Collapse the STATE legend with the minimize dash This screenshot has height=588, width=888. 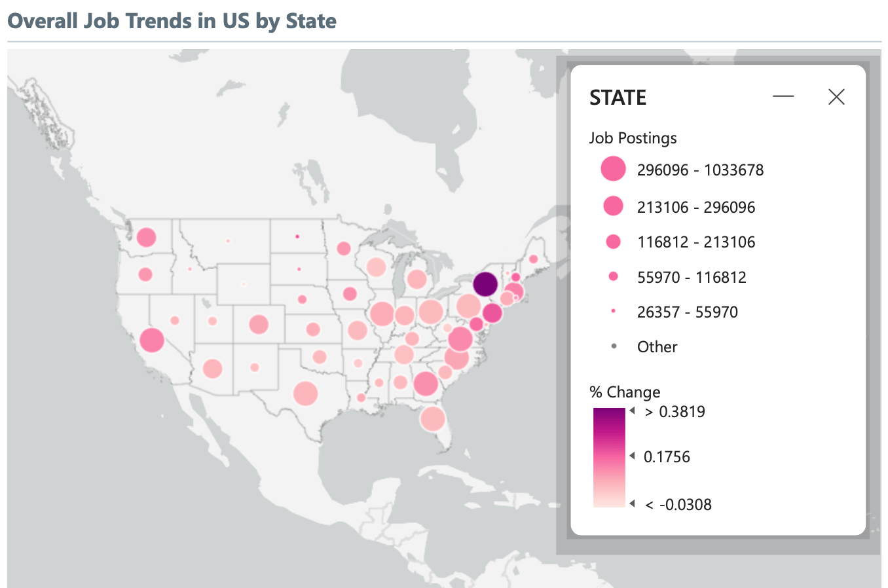783,97
